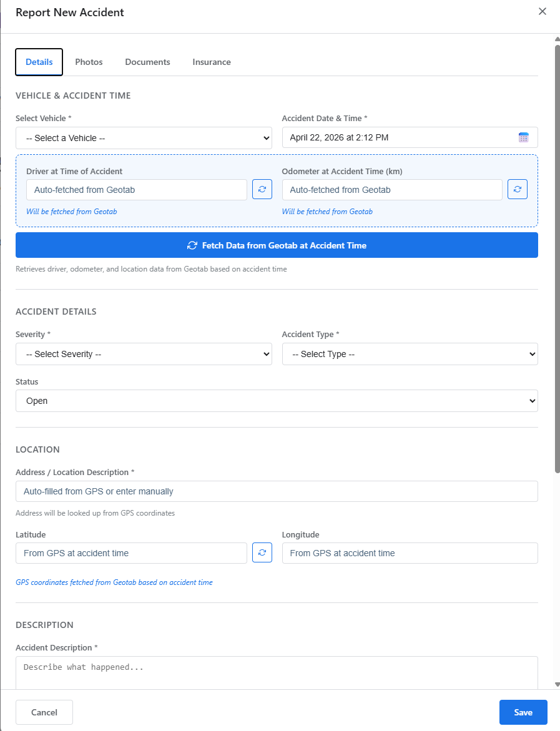The width and height of the screenshot is (560, 731).
Task: Refresh the Driver at Time of Accident field
Action: 262,189
